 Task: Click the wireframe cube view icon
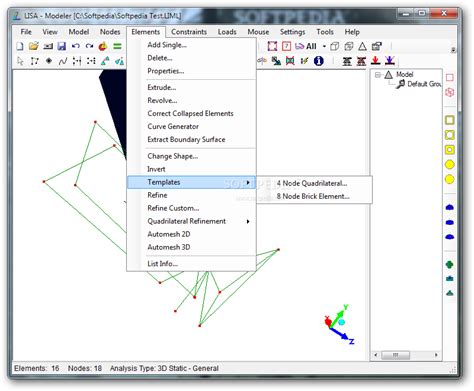pyautogui.click(x=334, y=46)
